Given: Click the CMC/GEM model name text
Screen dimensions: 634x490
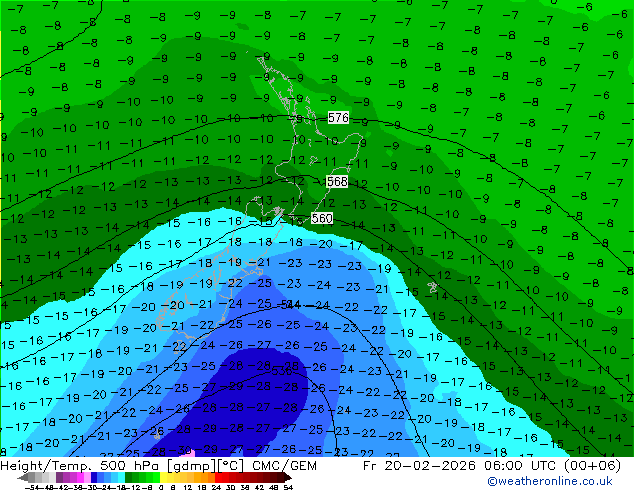Looking at the screenshot, I should click(284, 466).
